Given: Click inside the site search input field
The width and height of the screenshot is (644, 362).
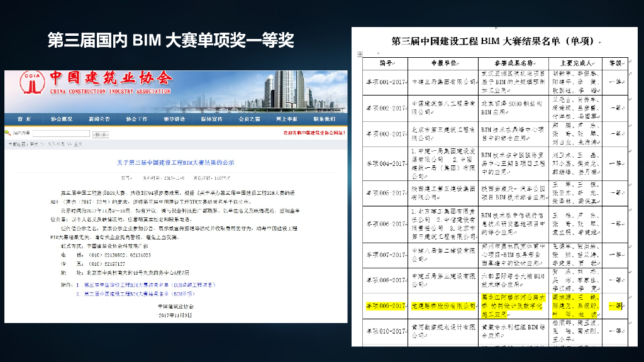Looking at the screenshot, I should [61, 134].
